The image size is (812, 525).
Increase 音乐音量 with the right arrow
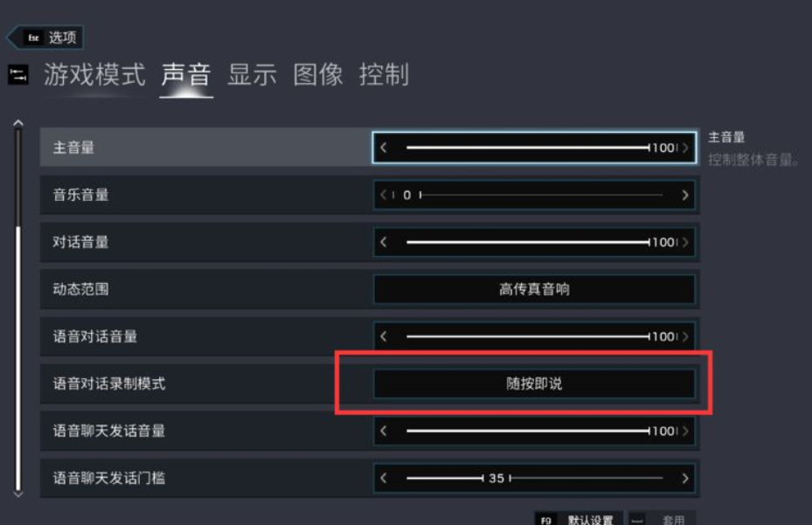pos(685,195)
